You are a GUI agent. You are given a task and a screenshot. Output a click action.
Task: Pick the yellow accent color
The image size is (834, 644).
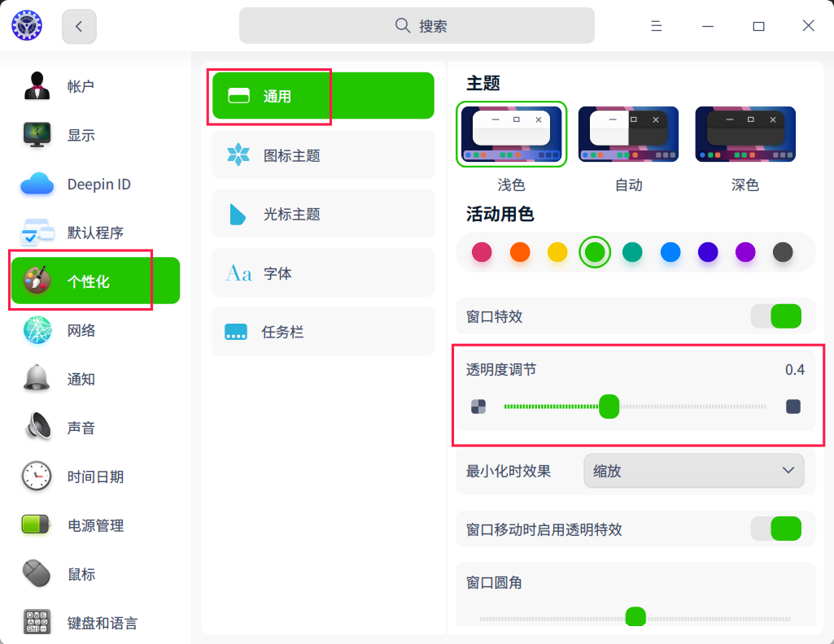(x=557, y=252)
